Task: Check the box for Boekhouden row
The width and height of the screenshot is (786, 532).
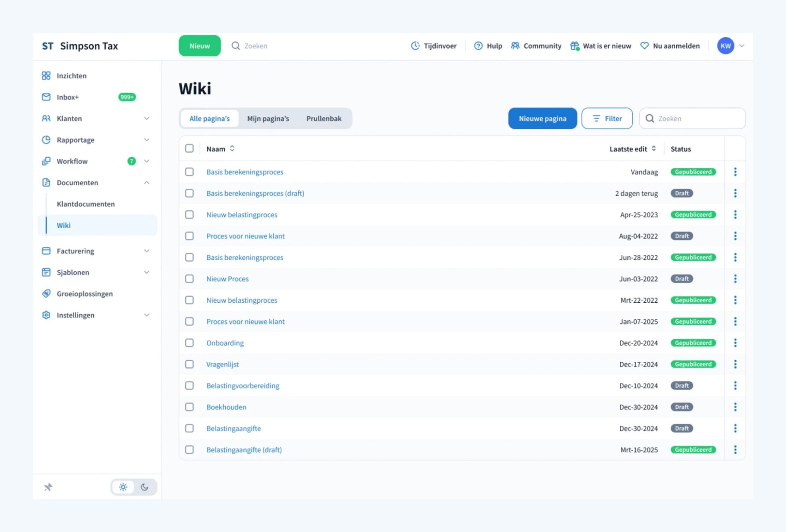Action: tap(189, 407)
